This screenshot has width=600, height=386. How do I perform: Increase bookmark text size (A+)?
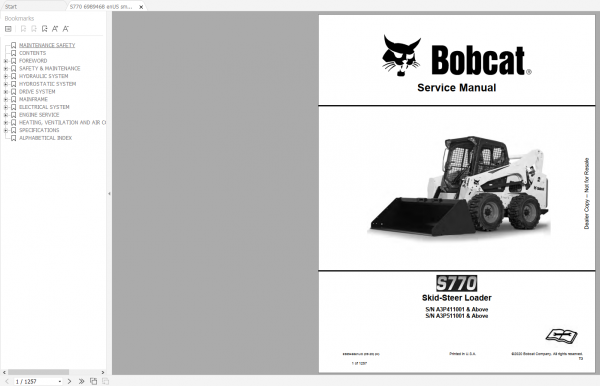pyautogui.click(x=55, y=29)
